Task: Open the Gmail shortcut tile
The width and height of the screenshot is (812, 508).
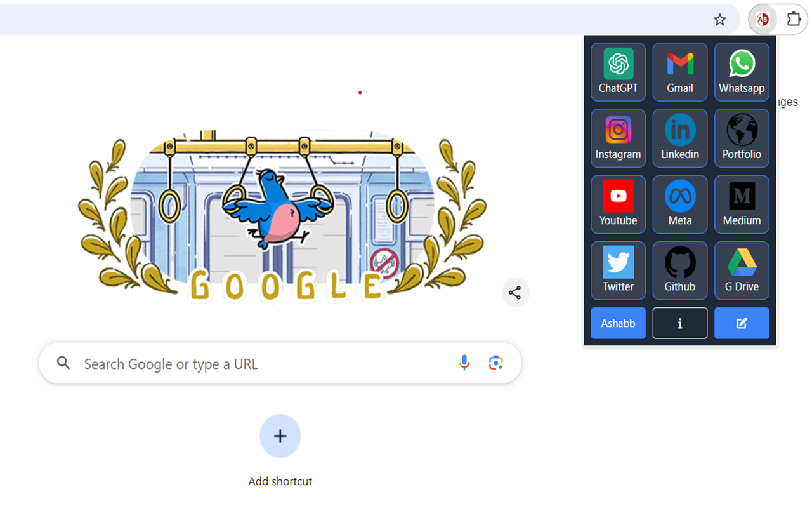Action: pyautogui.click(x=679, y=72)
